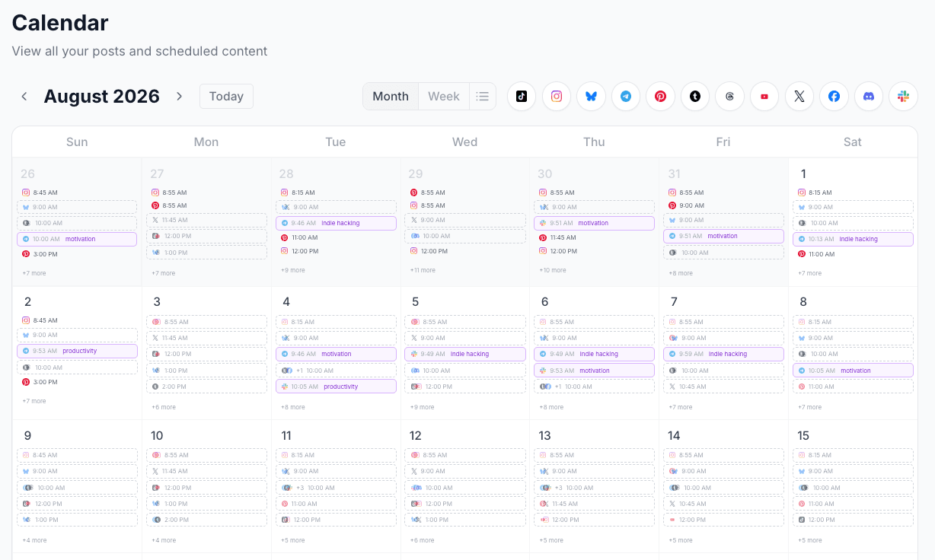Open 9:49 AM indie hacking post on August 5
The height and width of the screenshot is (560, 935).
pos(465,354)
